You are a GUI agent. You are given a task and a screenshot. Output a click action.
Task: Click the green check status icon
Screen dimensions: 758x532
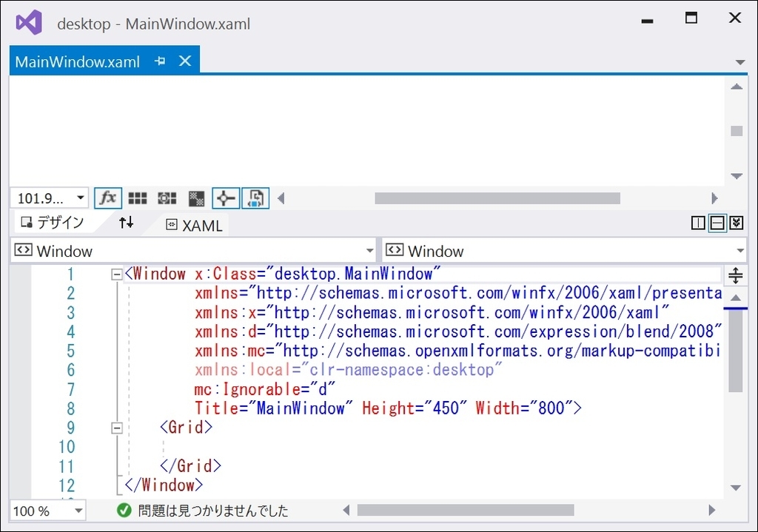coord(124,510)
